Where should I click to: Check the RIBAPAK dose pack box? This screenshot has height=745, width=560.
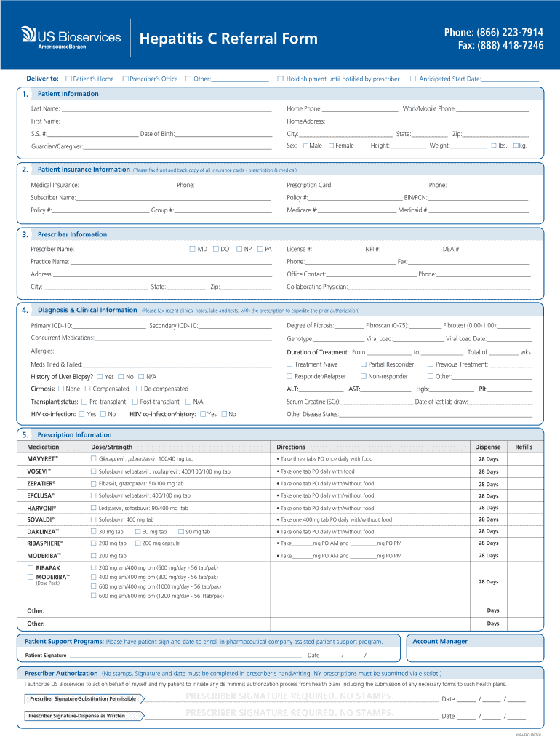click(31, 568)
